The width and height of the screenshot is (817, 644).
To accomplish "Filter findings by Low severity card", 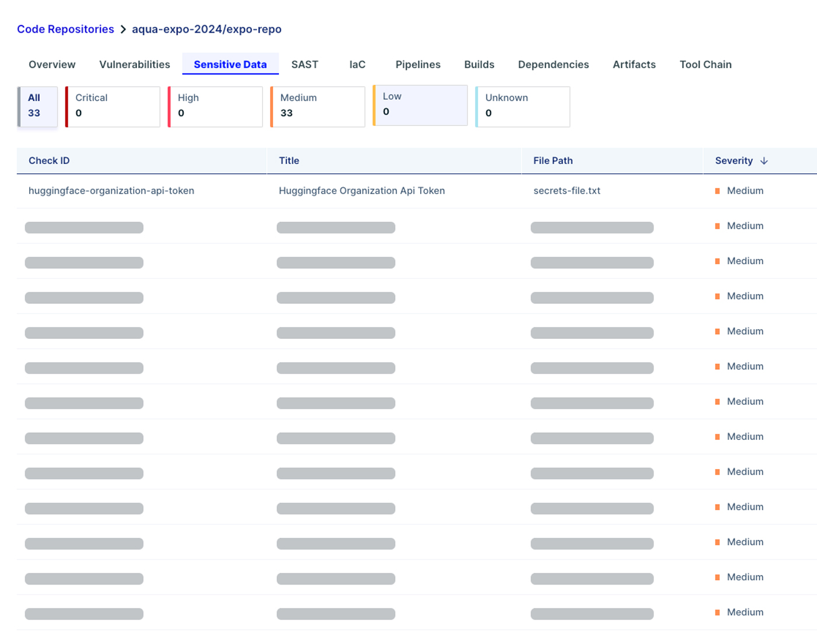I will pyautogui.click(x=420, y=106).
